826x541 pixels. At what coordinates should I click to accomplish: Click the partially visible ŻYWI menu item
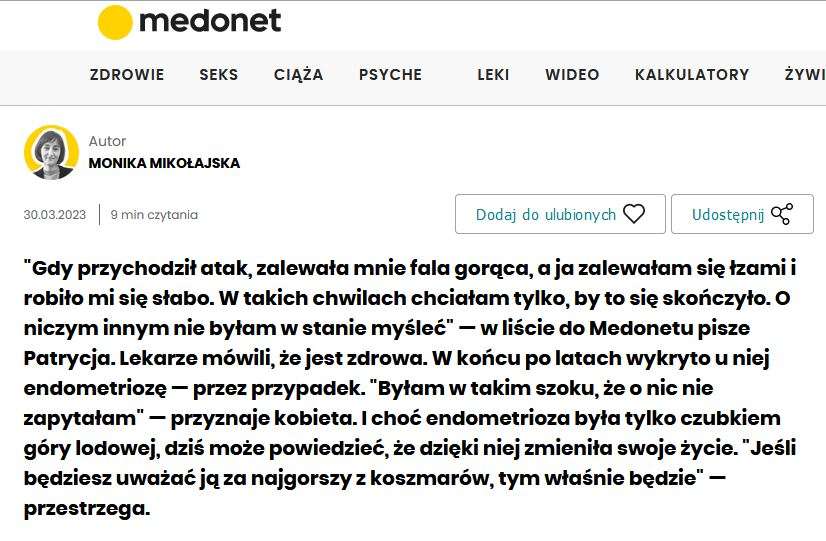(805, 75)
